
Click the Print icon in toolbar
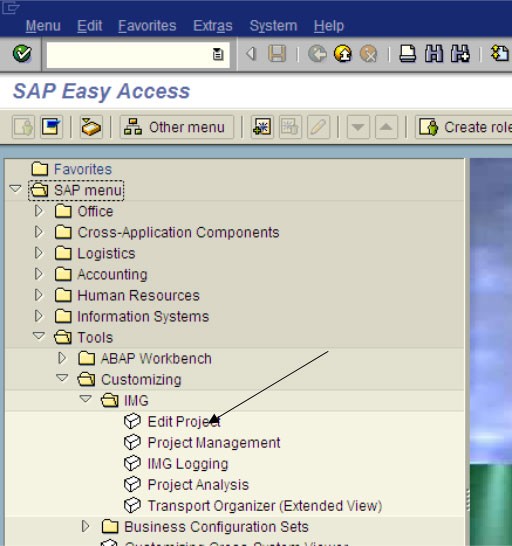(408, 54)
